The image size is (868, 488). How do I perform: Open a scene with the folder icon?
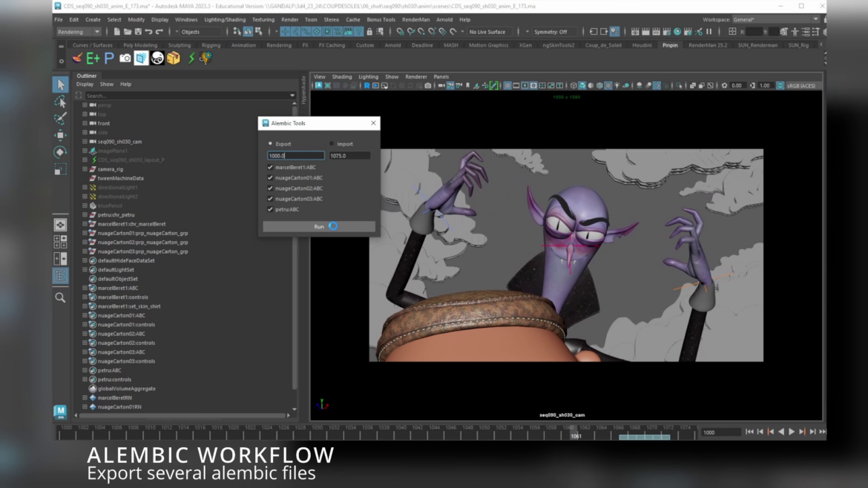tap(128, 32)
